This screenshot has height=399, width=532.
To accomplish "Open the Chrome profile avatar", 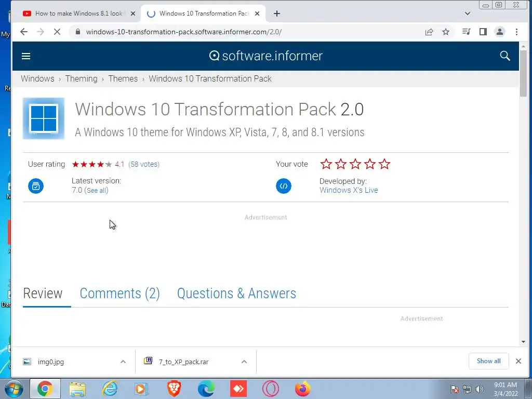I will (x=500, y=32).
